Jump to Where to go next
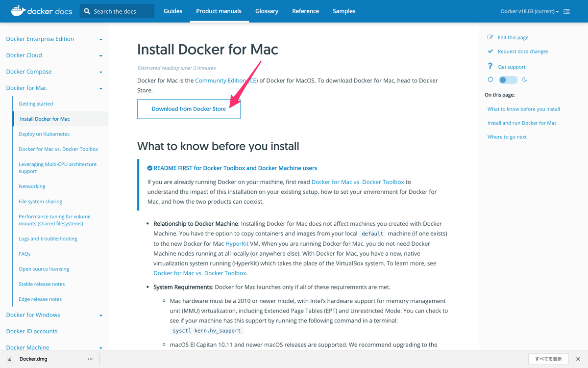The height and width of the screenshot is (368, 588). coord(507,137)
